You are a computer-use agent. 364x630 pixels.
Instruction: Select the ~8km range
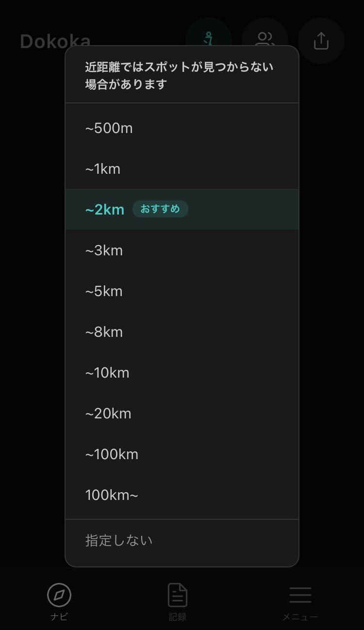(182, 332)
